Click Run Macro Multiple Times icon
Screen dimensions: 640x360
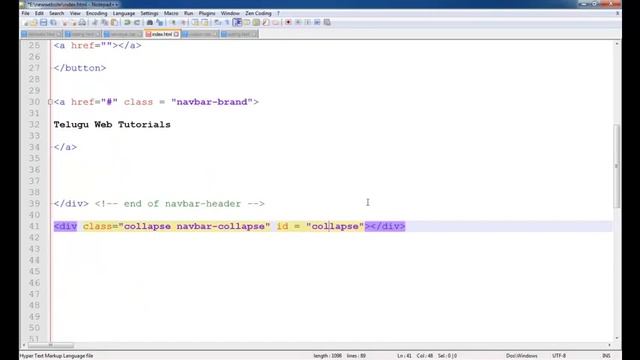click(x=318, y=22)
